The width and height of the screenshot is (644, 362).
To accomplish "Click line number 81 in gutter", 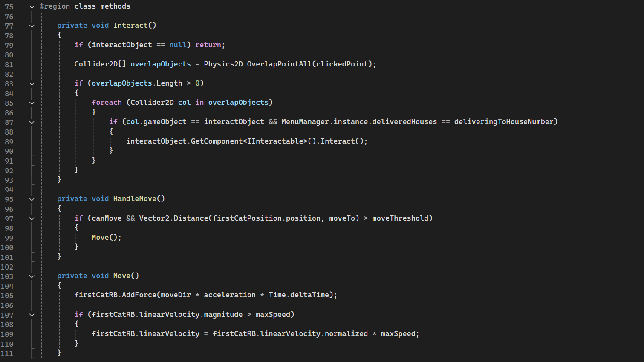I will [x=9, y=65].
